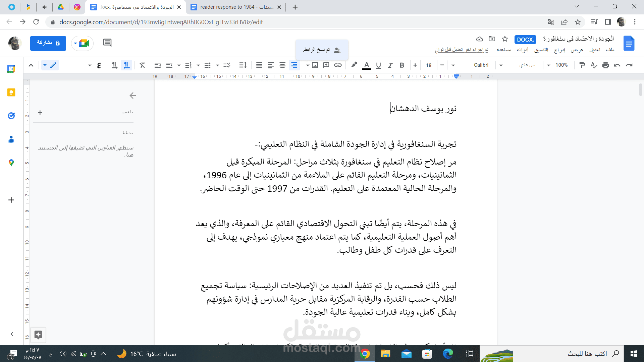The height and width of the screenshot is (362, 644).
Task: Open the text color picker A
Action: tap(367, 65)
